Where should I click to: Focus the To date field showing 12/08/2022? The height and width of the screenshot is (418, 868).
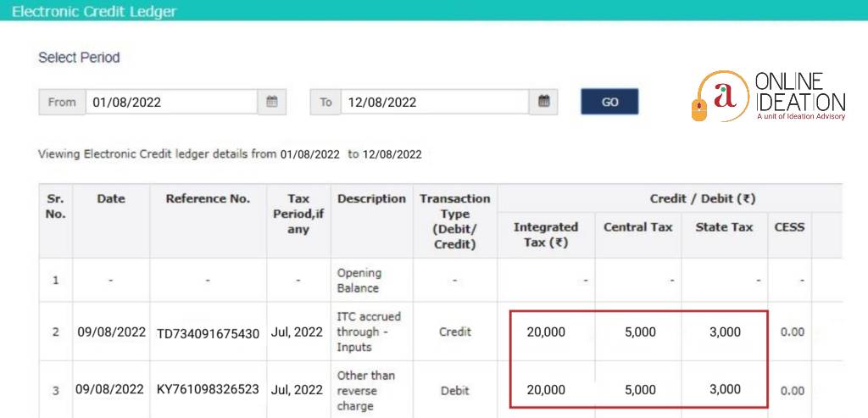pyautogui.click(x=434, y=102)
